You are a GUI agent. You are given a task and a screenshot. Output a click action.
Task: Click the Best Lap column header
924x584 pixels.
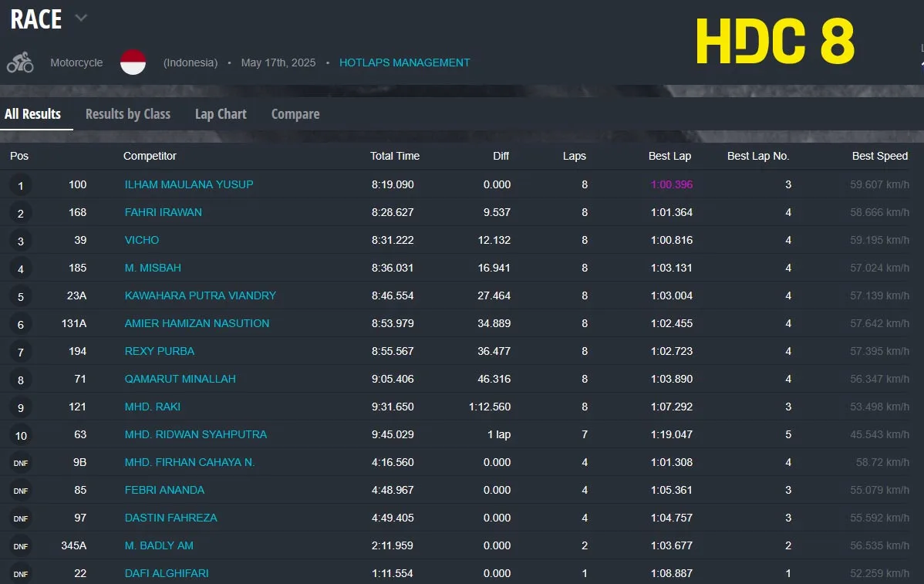670,156
